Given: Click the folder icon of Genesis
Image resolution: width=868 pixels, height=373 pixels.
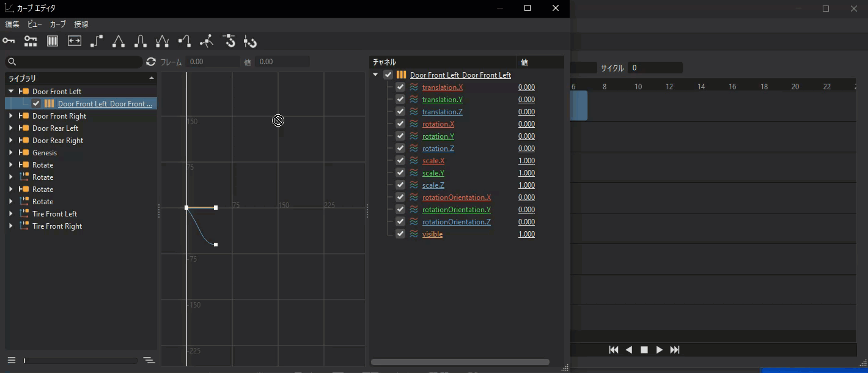Looking at the screenshot, I should click(x=24, y=153).
